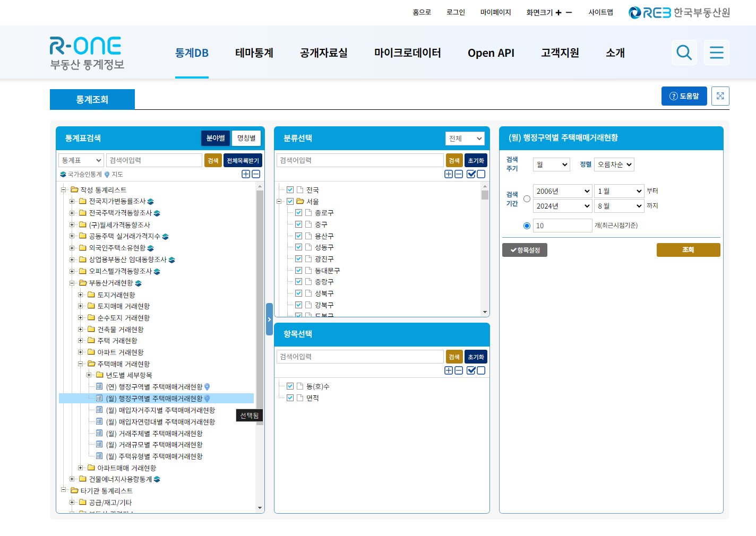756x536 pixels.
Task: Open the 검색주기 월 dropdown
Action: click(x=551, y=165)
